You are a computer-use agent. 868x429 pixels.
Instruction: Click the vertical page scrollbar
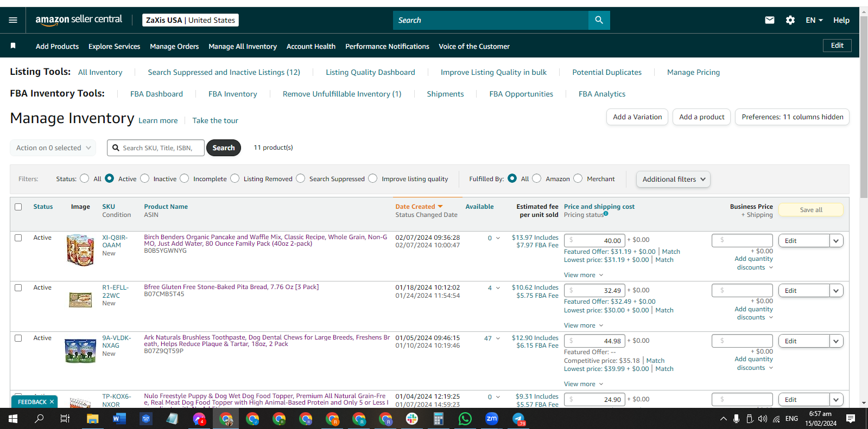coord(864,106)
